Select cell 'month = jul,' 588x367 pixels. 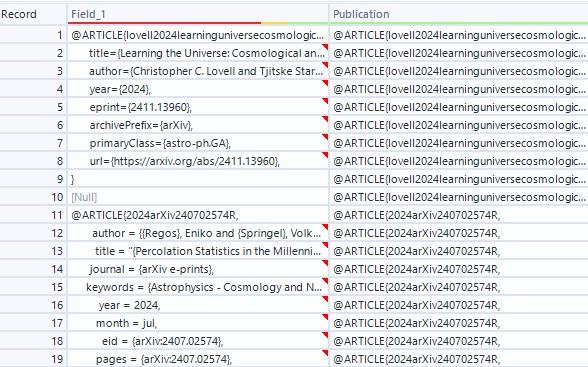coord(198,323)
